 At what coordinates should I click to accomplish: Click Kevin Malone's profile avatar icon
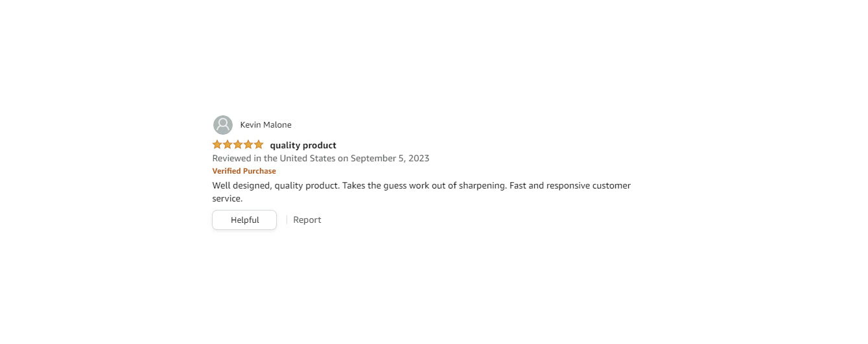[x=222, y=125]
